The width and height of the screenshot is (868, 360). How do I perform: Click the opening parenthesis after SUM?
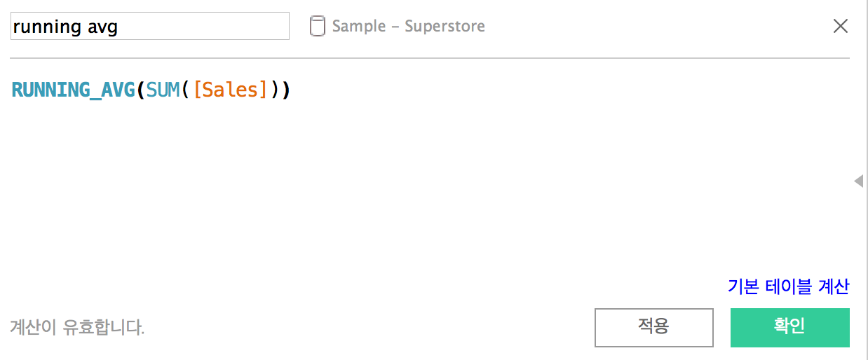[x=186, y=90]
